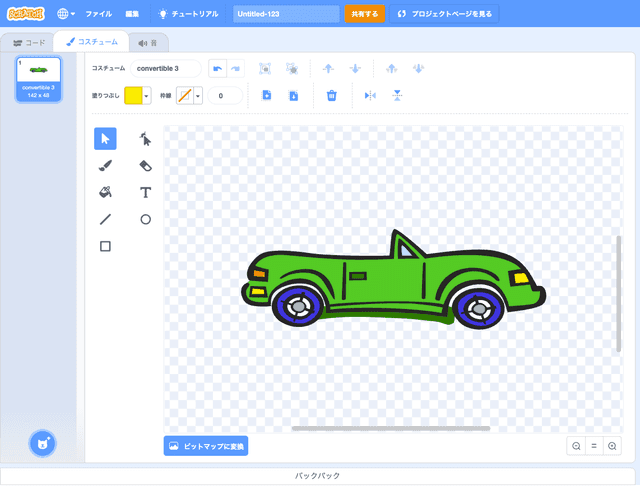Select the Text tool
The image size is (640, 488).
pos(145,192)
